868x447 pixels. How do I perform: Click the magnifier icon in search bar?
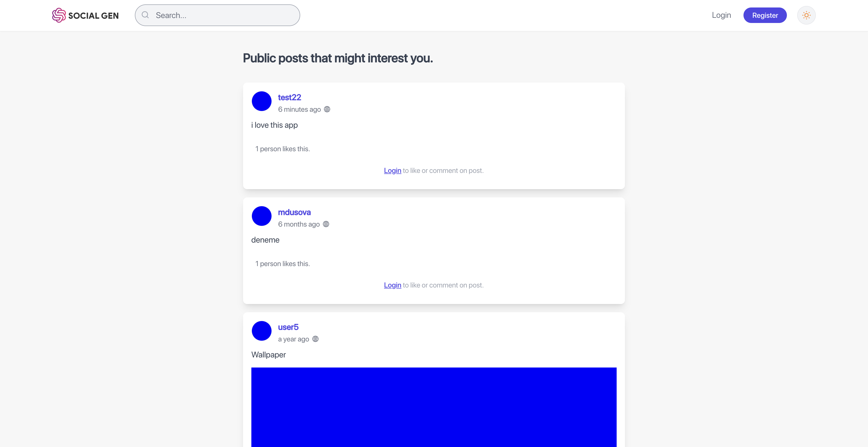click(x=145, y=15)
